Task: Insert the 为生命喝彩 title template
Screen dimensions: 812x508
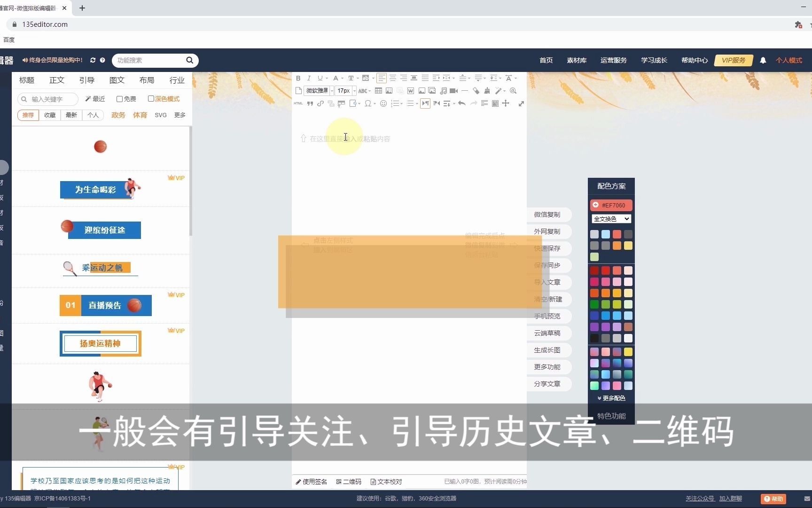Action: tap(100, 189)
